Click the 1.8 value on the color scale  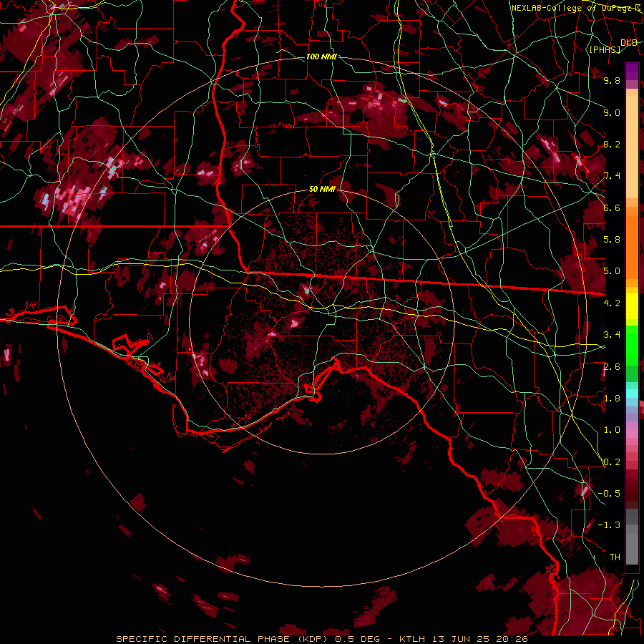coord(612,399)
